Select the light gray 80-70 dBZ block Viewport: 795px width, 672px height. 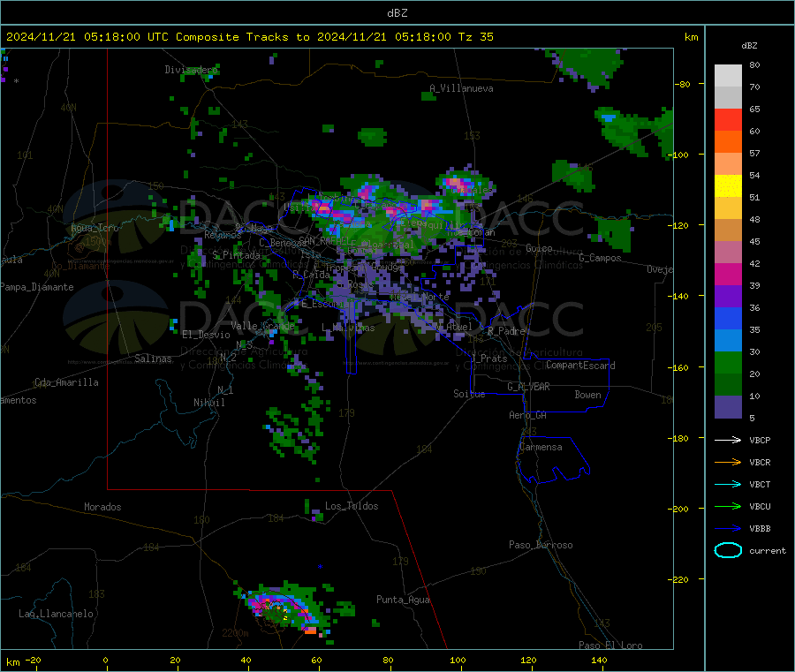pos(728,76)
